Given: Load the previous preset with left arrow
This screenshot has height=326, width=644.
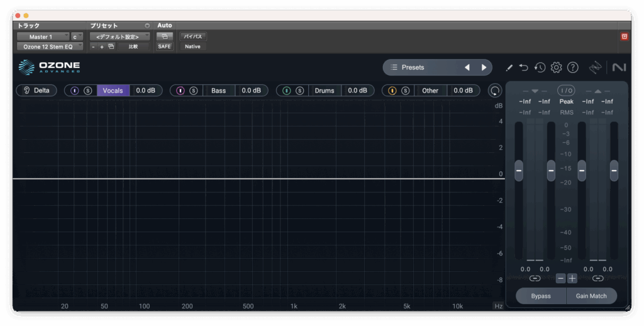Looking at the screenshot, I should click(467, 67).
